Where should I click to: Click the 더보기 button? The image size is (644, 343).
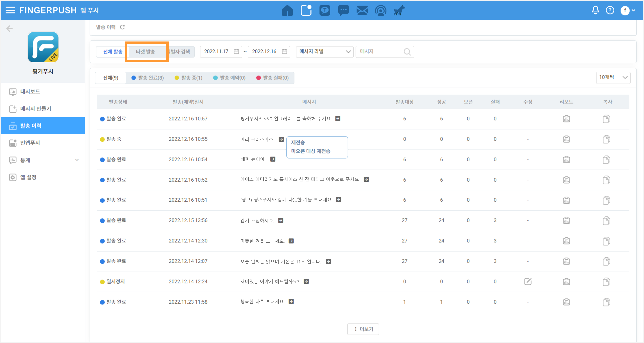pyautogui.click(x=363, y=329)
